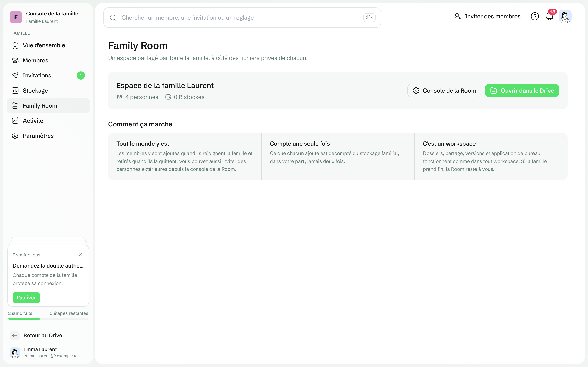Click the L'activer button
The width and height of the screenshot is (588, 367).
point(26,298)
